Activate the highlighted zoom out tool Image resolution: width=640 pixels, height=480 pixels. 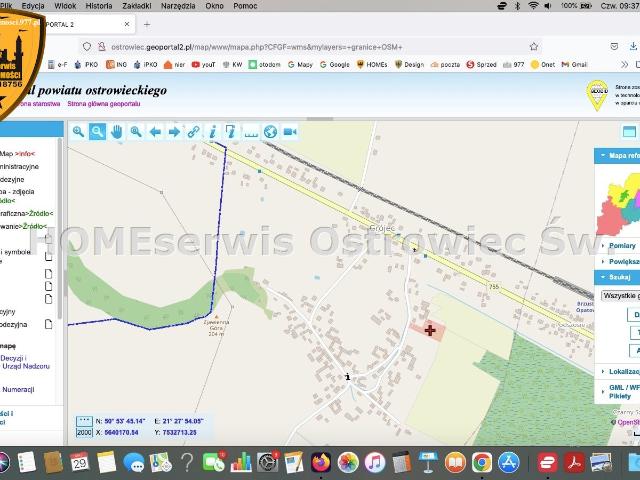point(97,131)
